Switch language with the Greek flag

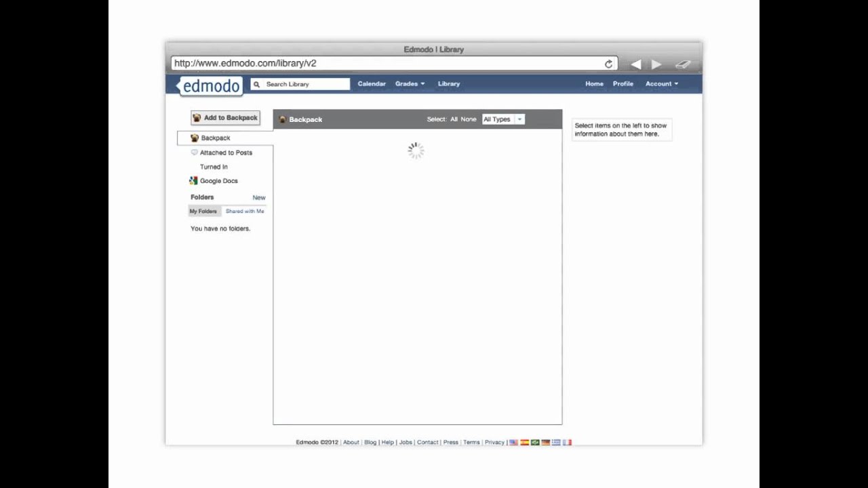tap(556, 443)
